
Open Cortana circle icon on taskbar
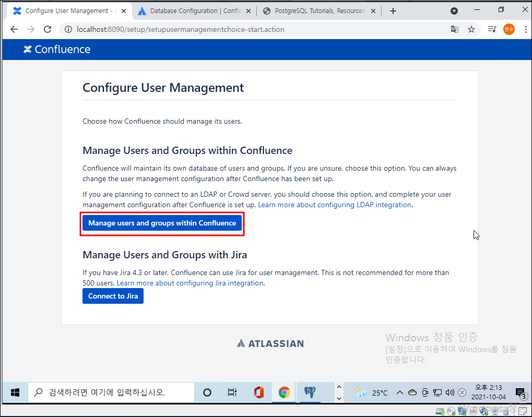pyautogui.click(x=207, y=392)
